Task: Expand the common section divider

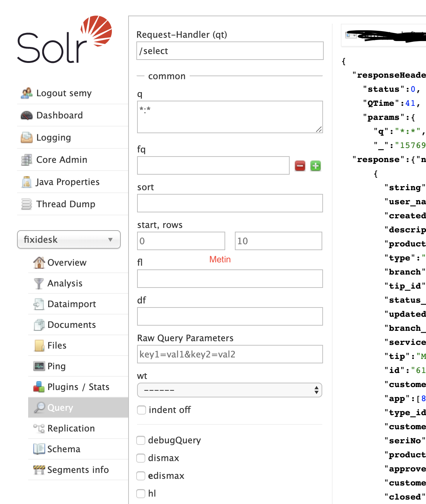Action: 167,76
